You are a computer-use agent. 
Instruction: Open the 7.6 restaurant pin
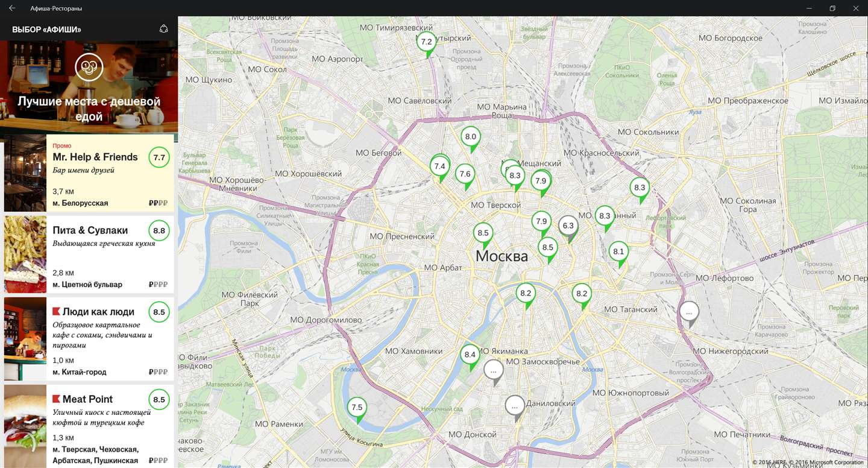pyautogui.click(x=465, y=176)
